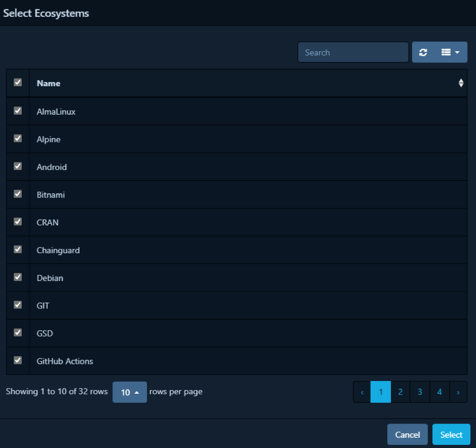Click the refresh icon button

tap(423, 52)
